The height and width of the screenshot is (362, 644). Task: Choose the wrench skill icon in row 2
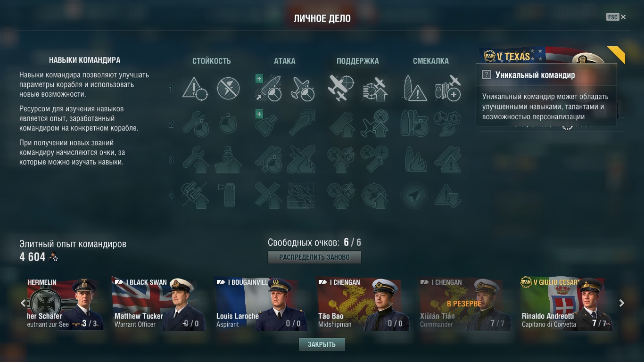click(x=195, y=123)
